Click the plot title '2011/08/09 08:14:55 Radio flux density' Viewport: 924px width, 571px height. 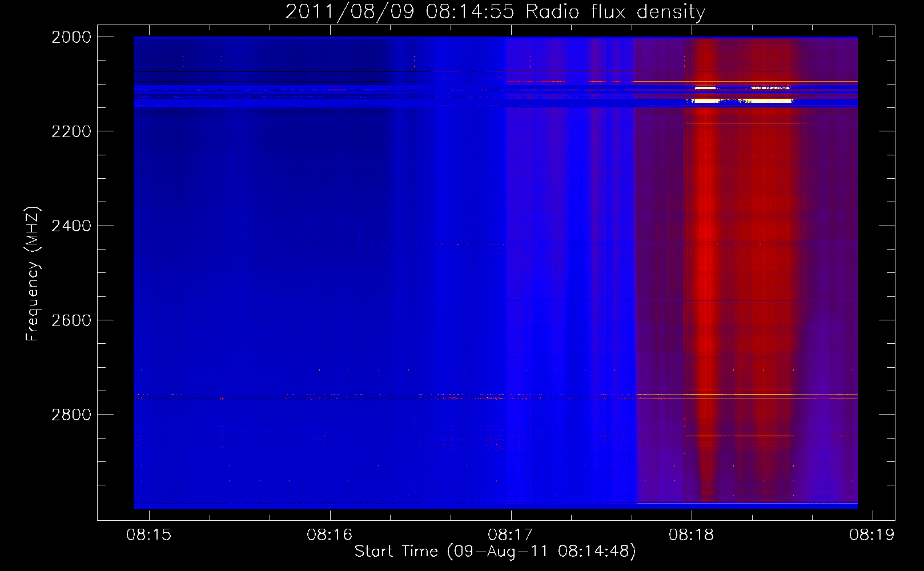pos(496,12)
